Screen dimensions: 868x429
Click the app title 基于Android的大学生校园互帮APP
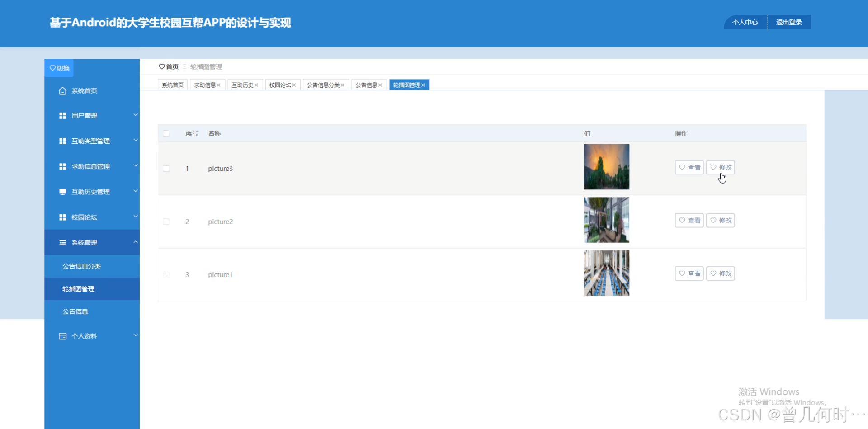[x=170, y=23]
